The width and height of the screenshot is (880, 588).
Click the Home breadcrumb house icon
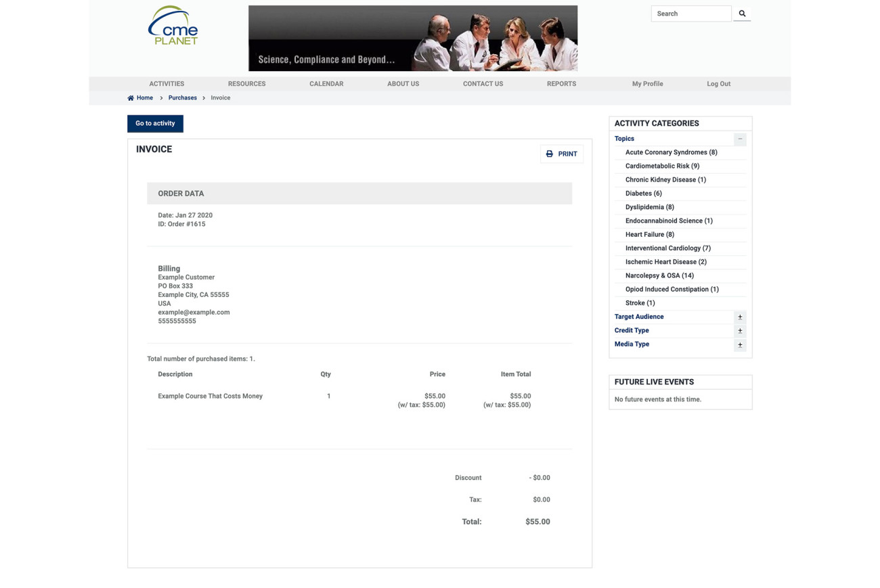[131, 98]
